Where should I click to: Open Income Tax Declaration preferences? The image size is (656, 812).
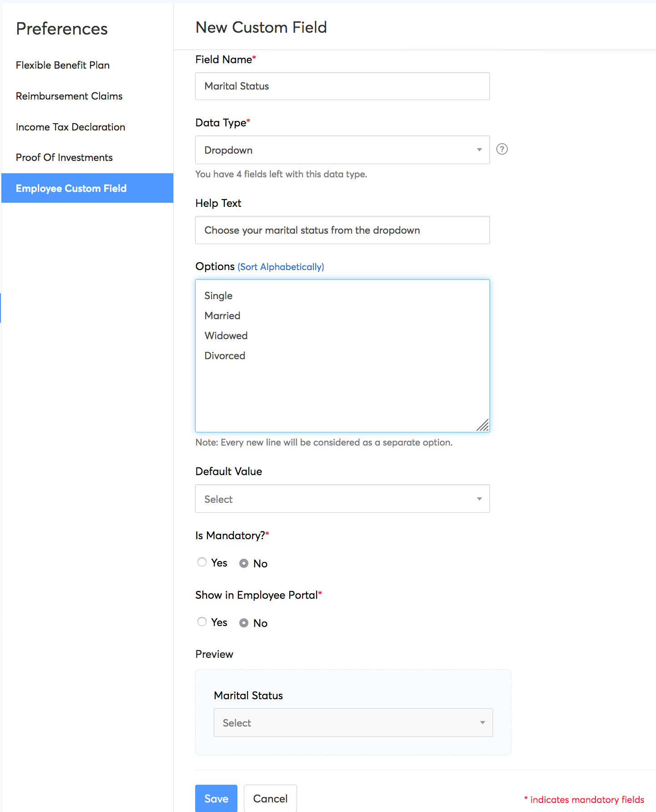pyautogui.click(x=71, y=127)
